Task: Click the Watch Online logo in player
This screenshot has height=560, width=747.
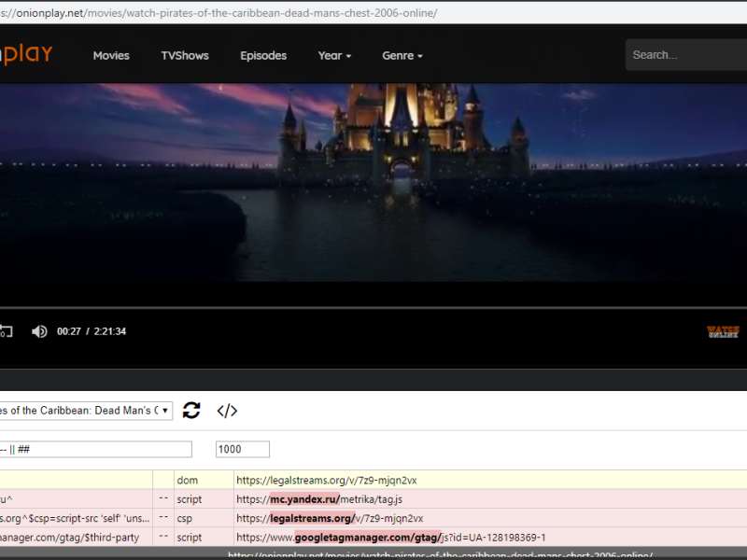Action: tap(723, 331)
